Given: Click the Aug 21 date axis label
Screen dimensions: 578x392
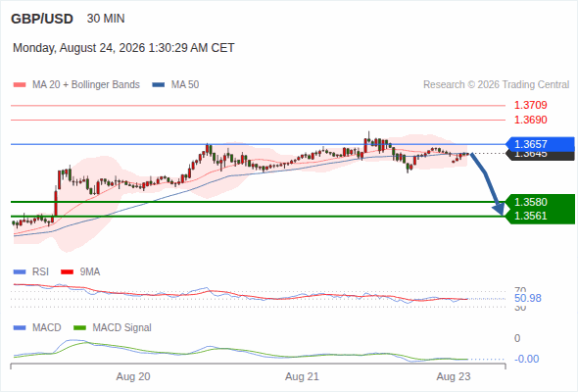Looking at the screenshot, I should tap(302, 376).
